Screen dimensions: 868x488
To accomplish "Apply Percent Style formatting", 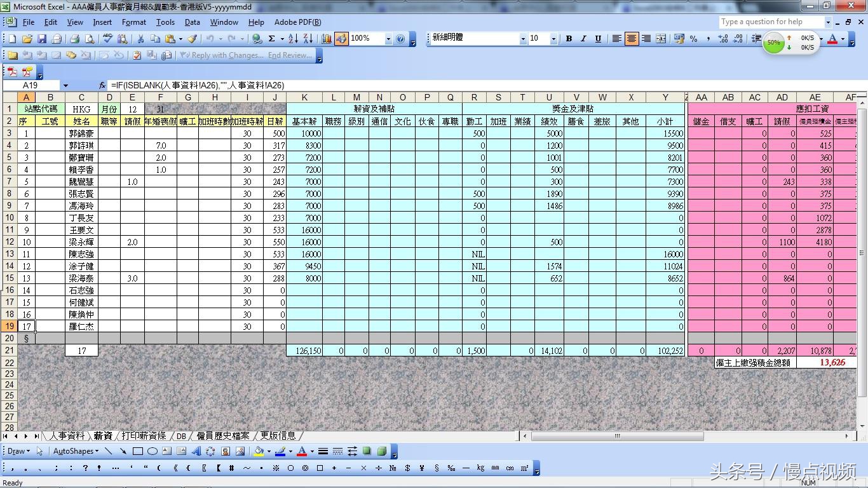I will point(693,39).
